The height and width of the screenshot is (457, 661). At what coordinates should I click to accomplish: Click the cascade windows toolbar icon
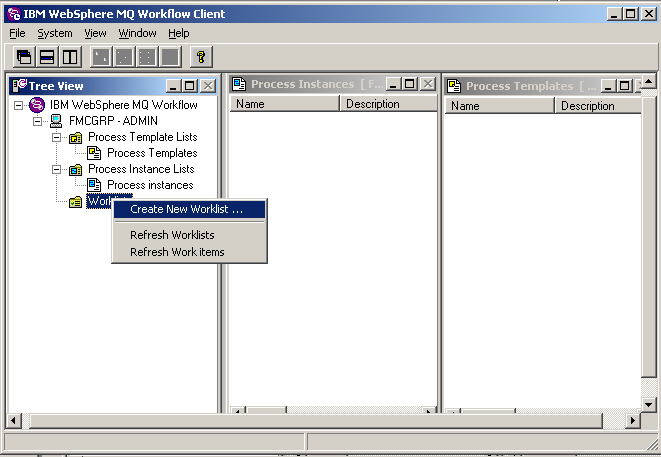pos(23,57)
